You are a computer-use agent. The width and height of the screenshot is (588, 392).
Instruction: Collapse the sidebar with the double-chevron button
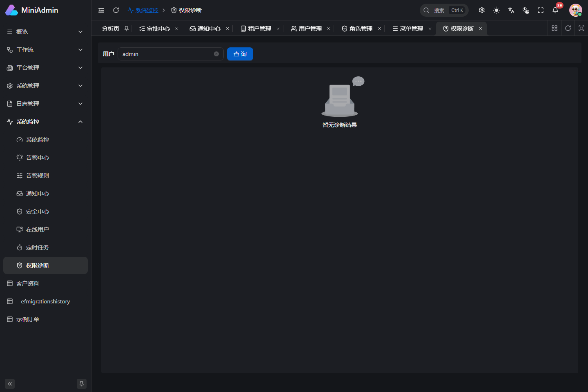coord(10,384)
